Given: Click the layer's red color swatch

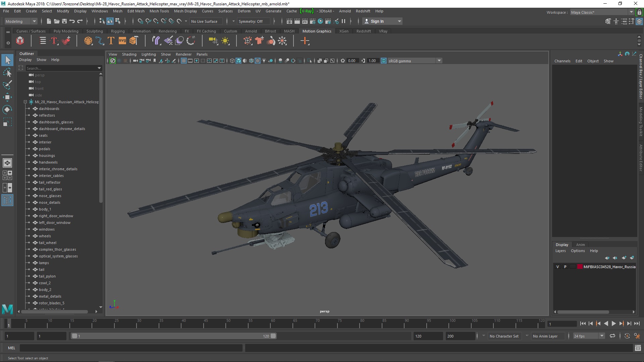Looking at the screenshot, I should click(x=580, y=267).
